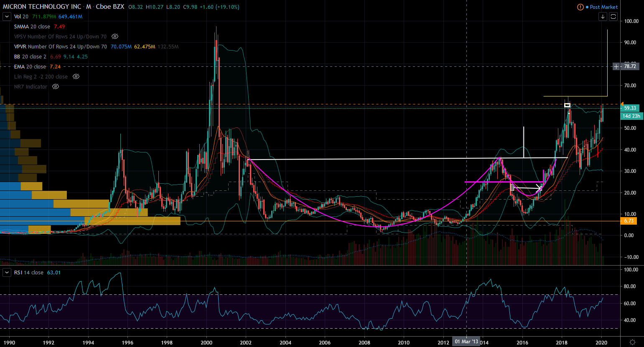
Task: Click the 78.72 crosshair price label
Action: pos(630,66)
